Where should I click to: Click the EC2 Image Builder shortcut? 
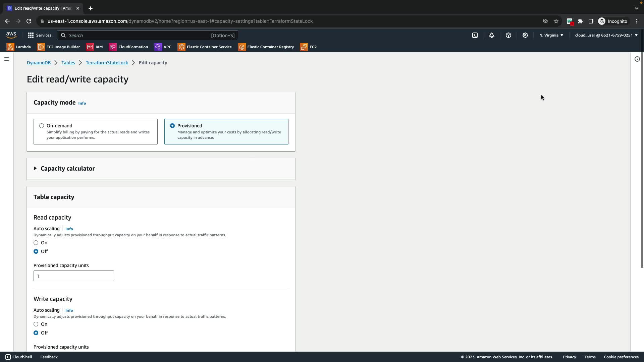[59, 47]
